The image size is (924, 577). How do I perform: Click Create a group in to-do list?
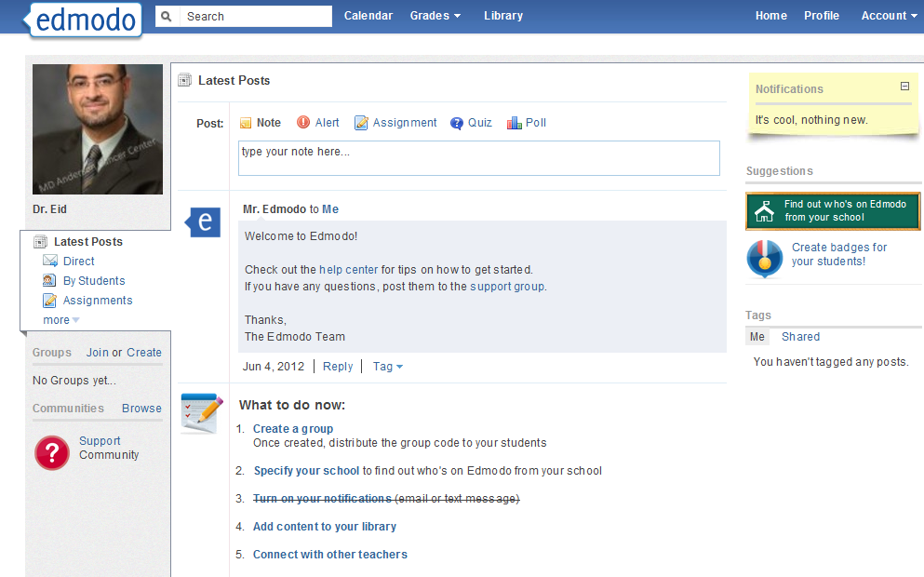coord(293,429)
